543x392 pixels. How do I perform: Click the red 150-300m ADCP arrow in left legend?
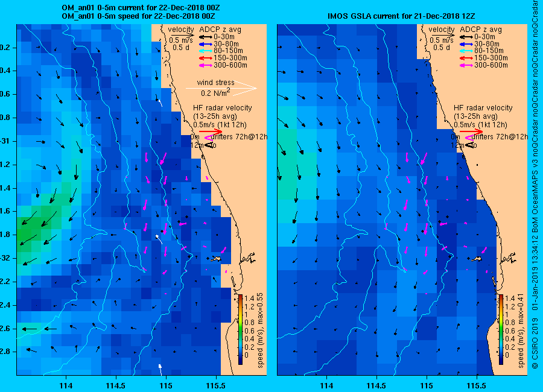(206, 58)
